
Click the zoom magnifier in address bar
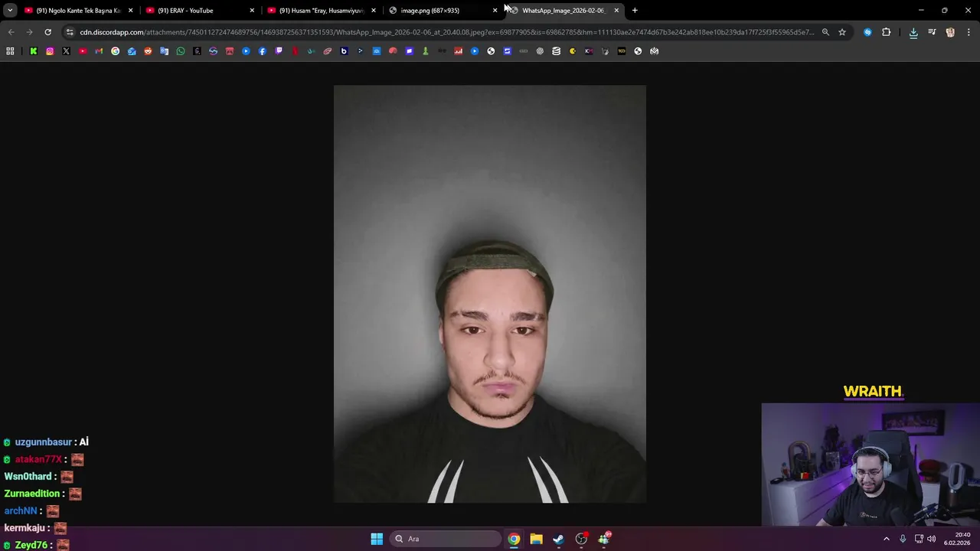(825, 32)
